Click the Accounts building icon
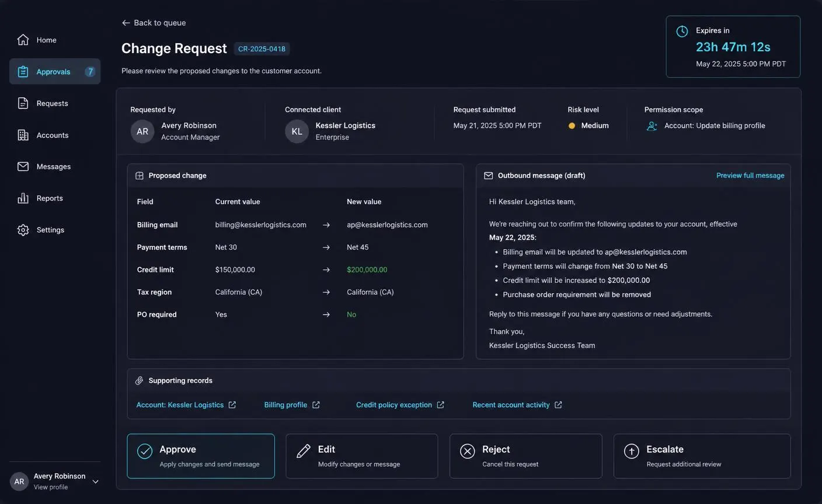Screen dimensions: 822x504 23,135
